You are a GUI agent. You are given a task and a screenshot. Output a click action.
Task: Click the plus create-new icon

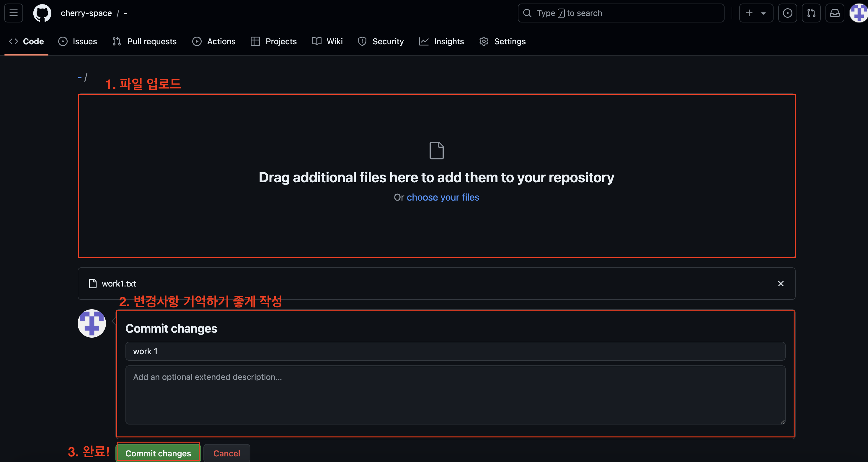click(749, 13)
